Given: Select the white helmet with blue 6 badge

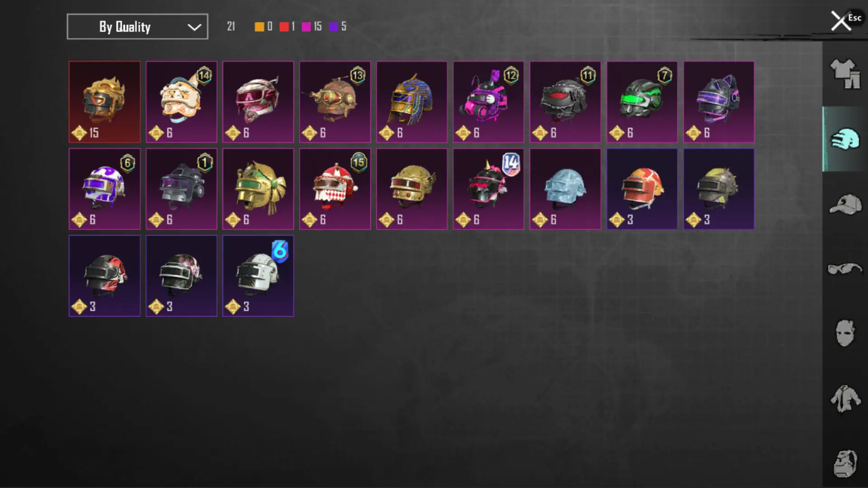Looking at the screenshot, I should tap(258, 276).
